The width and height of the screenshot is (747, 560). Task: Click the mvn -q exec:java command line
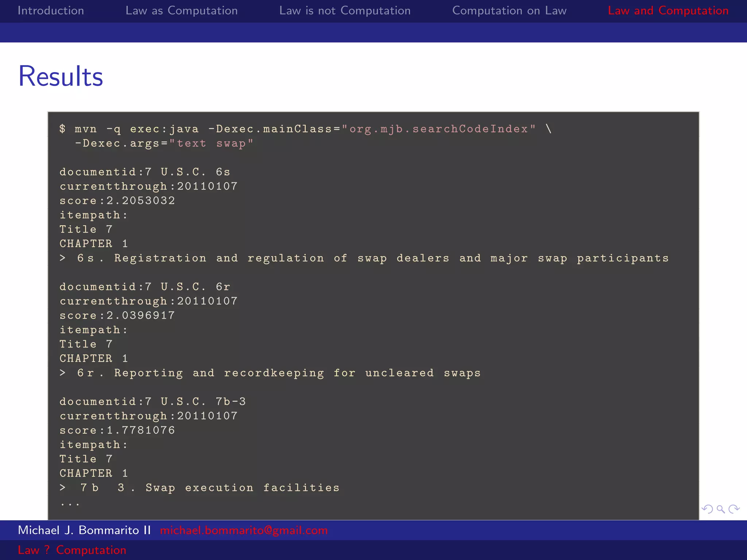[305, 129]
